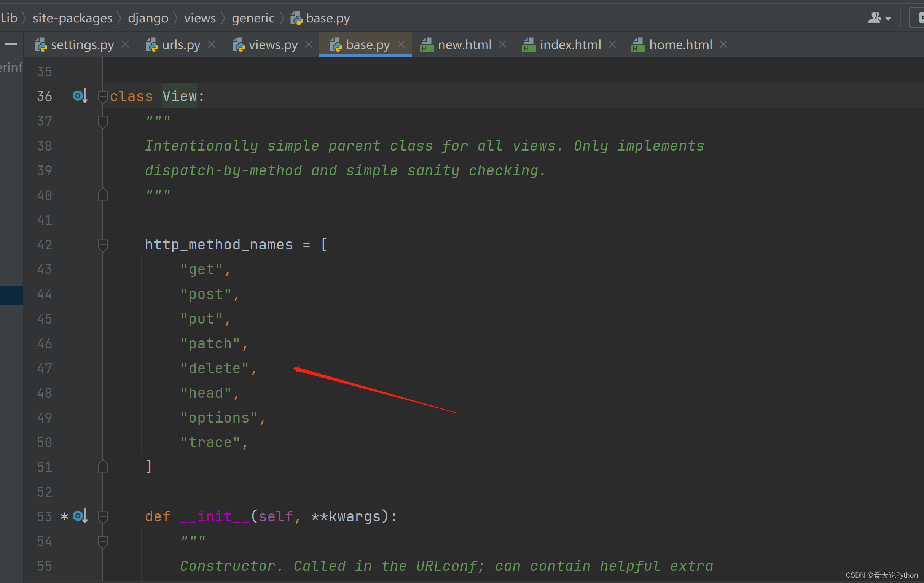This screenshot has width=924, height=583.
Task: Click the **kwargs parameter
Action: [345, 517]
